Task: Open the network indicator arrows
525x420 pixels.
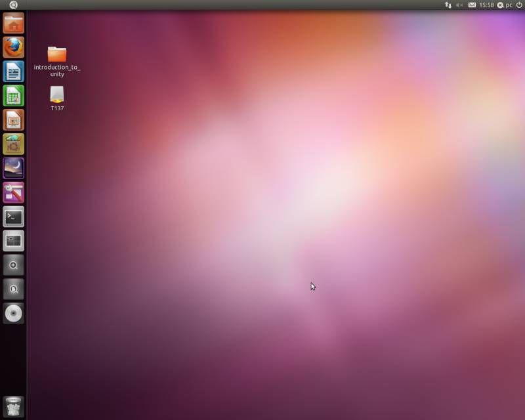Action: click(x=448, y=5)
